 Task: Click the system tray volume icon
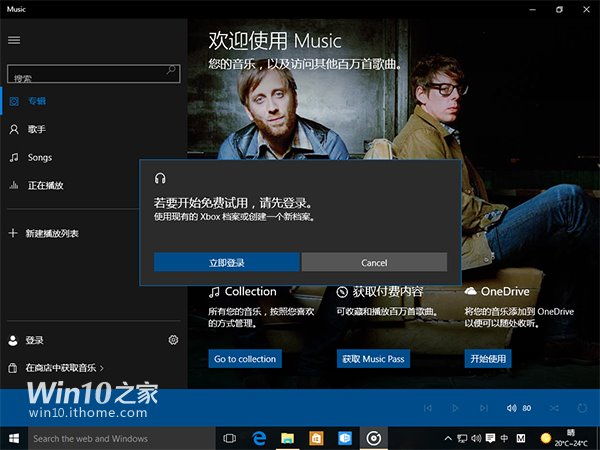(x=476, y=439)
